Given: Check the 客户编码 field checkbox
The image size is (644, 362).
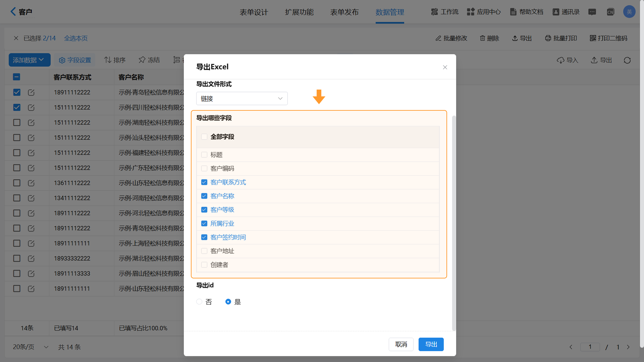Looking at the screenshot, I should coord(204,168).
